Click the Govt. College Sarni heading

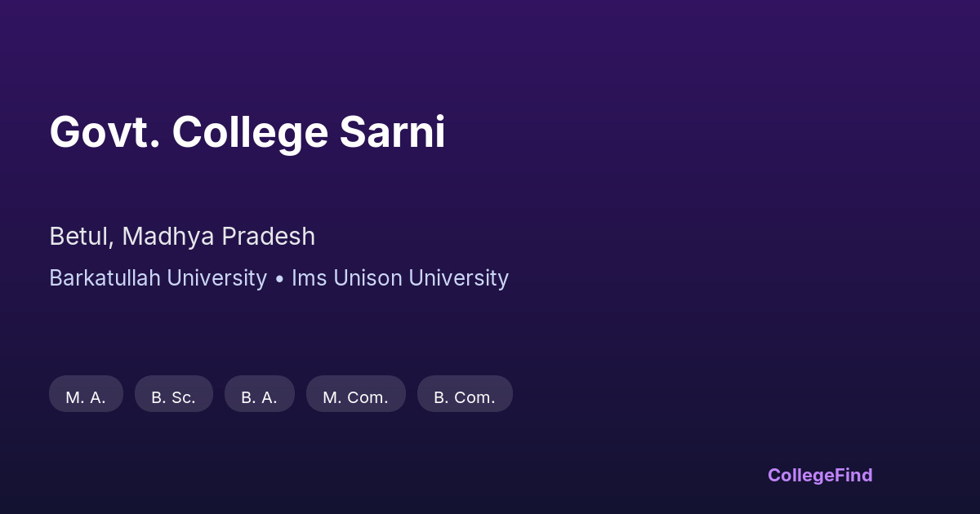[247, 132]
